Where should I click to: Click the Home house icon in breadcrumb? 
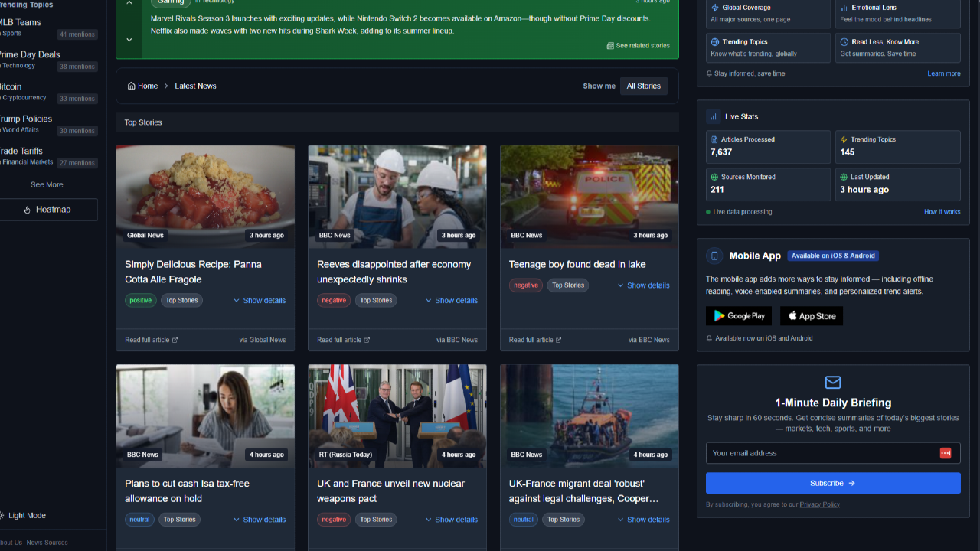point(132,86)
